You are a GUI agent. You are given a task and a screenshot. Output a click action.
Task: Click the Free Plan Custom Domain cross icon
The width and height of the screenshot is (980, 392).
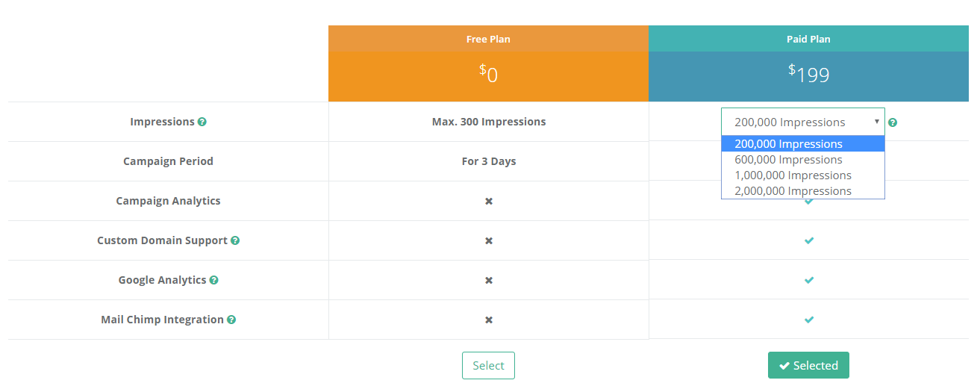tap(489, 240)
